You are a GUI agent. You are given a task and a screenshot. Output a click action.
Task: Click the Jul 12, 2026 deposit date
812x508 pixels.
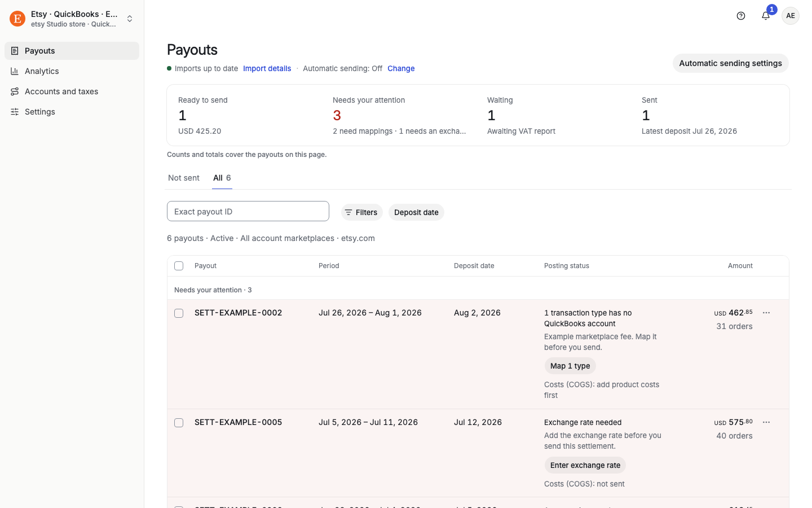coord(478,422)
